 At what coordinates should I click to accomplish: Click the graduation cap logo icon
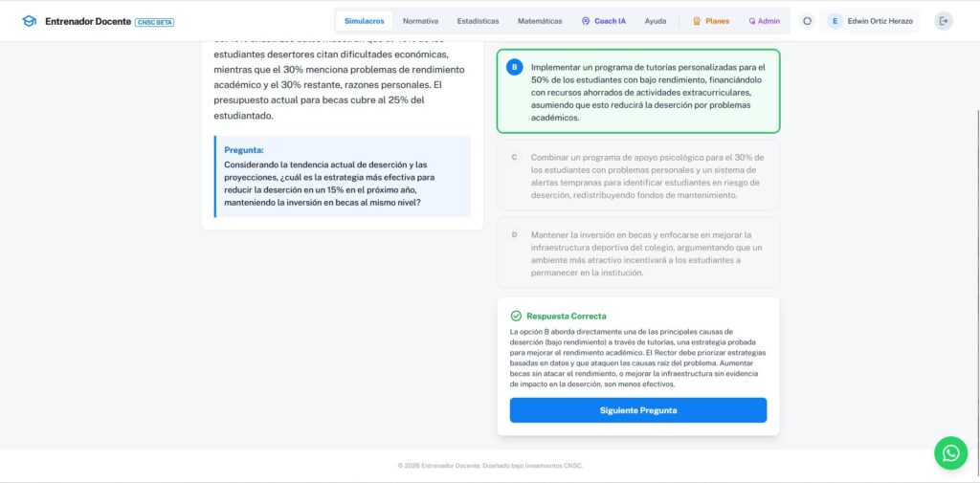click(x=30, y=21)
